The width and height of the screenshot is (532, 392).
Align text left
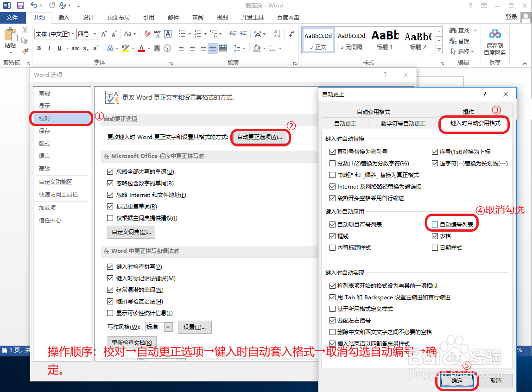click(x=182, y=48)
